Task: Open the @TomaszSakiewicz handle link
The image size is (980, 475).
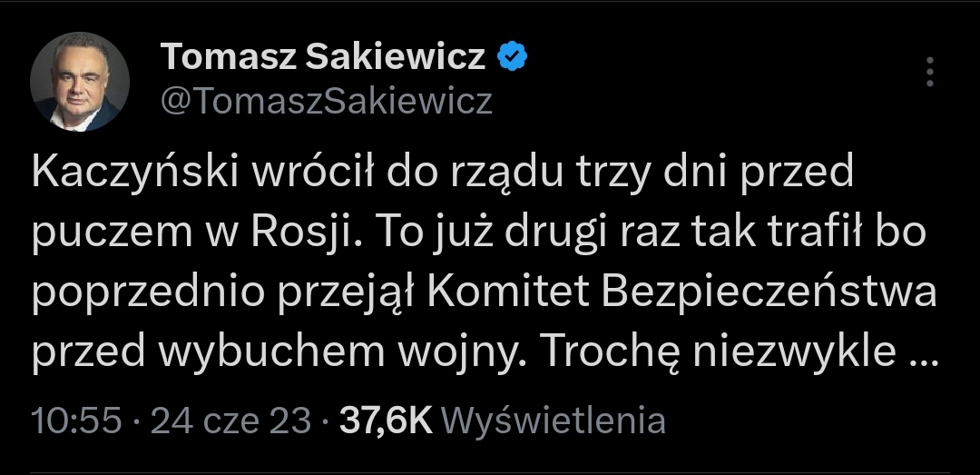Action: (x=327, y=101)
